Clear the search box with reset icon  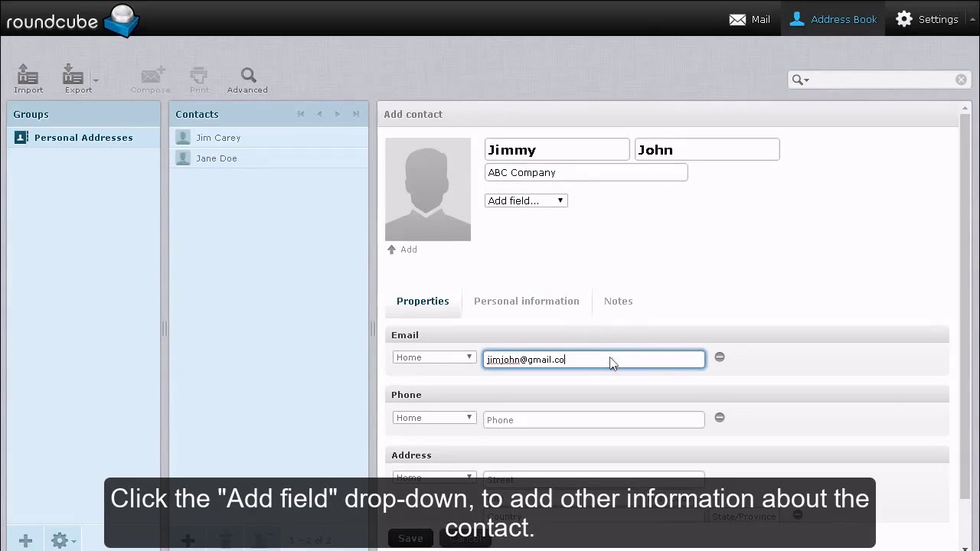tap(961, 80)
